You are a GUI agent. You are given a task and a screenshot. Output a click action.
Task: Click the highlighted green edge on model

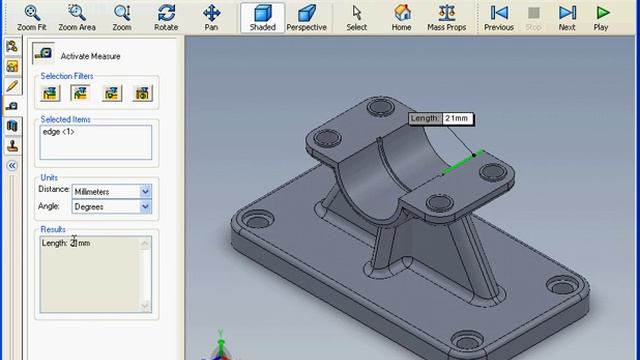(463, 162)
